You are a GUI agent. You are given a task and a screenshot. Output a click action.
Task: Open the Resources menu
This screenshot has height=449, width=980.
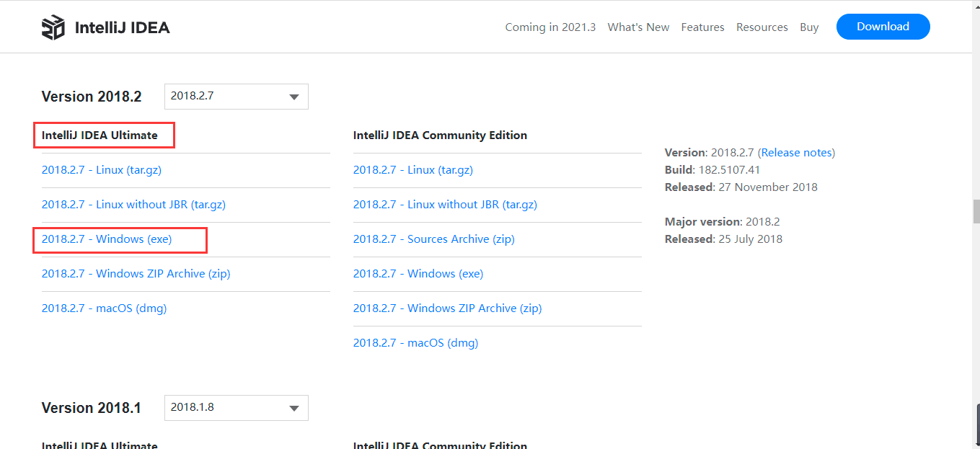point(762,27)
